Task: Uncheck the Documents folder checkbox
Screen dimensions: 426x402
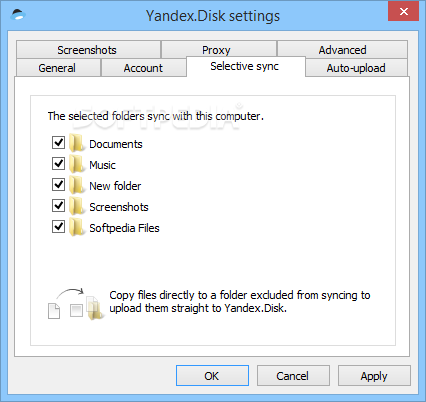Action: tap(59, 142)
